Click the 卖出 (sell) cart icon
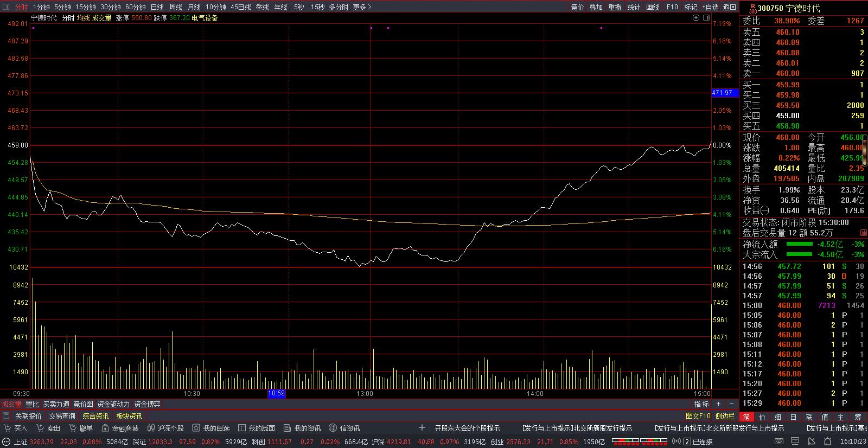 pyautogui.click(x=40, y=428)
